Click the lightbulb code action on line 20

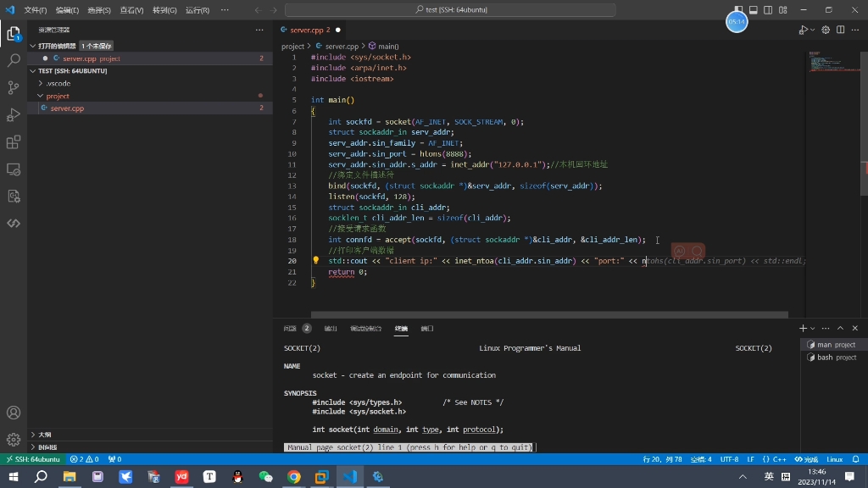click(316, 260)
